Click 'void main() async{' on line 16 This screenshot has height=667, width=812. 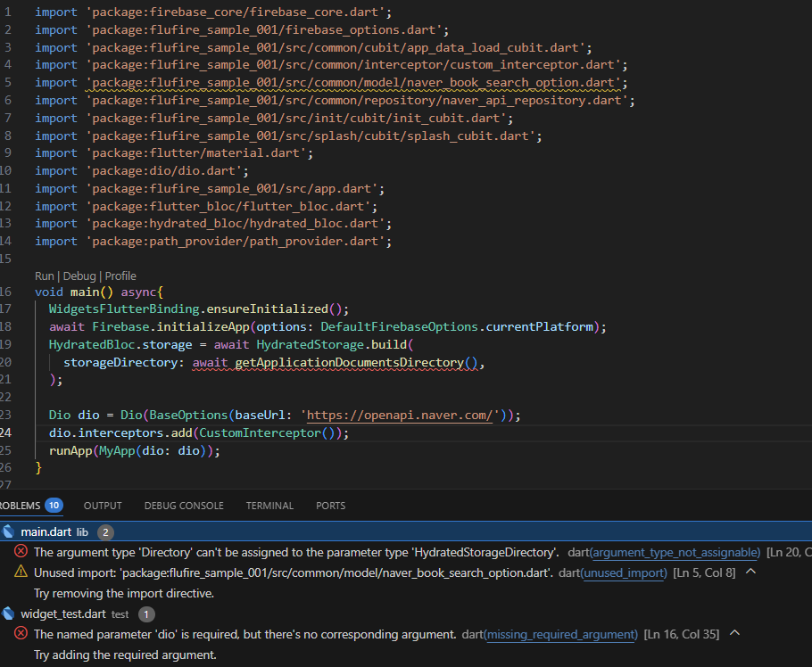(x=99, y=292)
